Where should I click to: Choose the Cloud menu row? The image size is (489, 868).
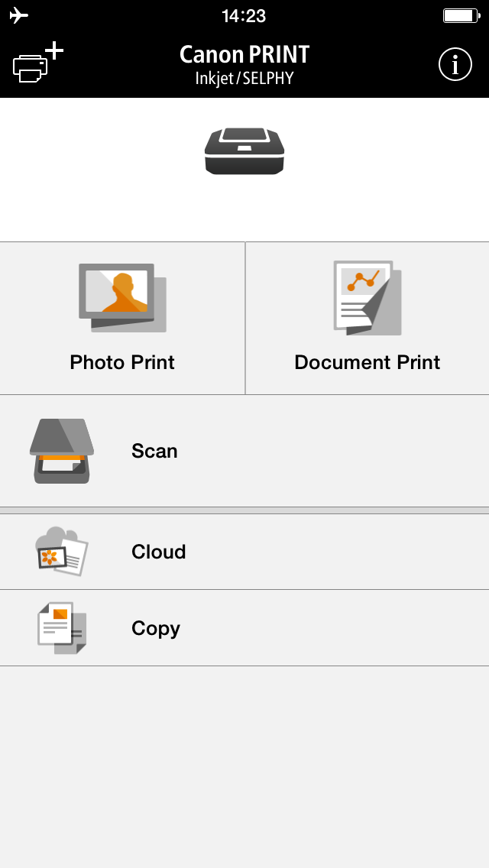244,552
